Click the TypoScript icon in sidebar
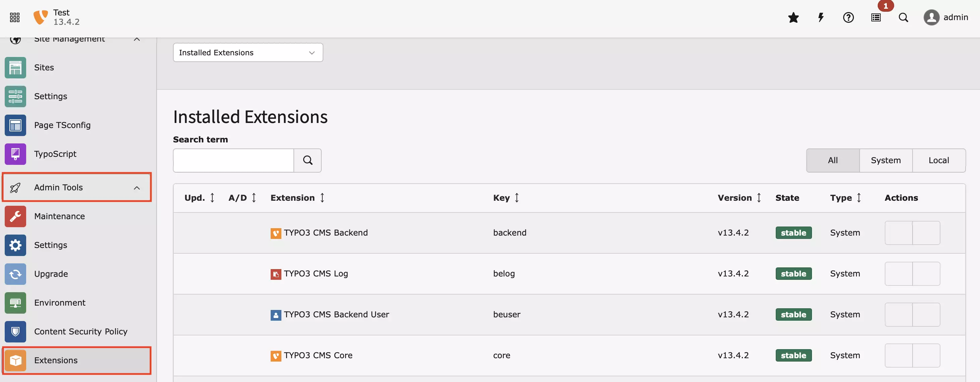 pos(15,153)
